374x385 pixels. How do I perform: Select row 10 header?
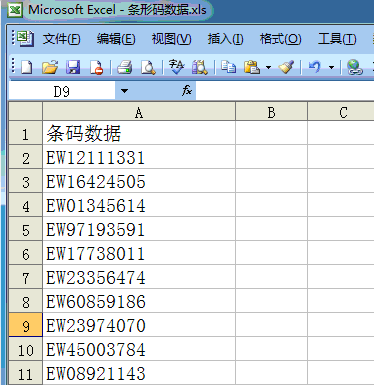pos(25,349)
